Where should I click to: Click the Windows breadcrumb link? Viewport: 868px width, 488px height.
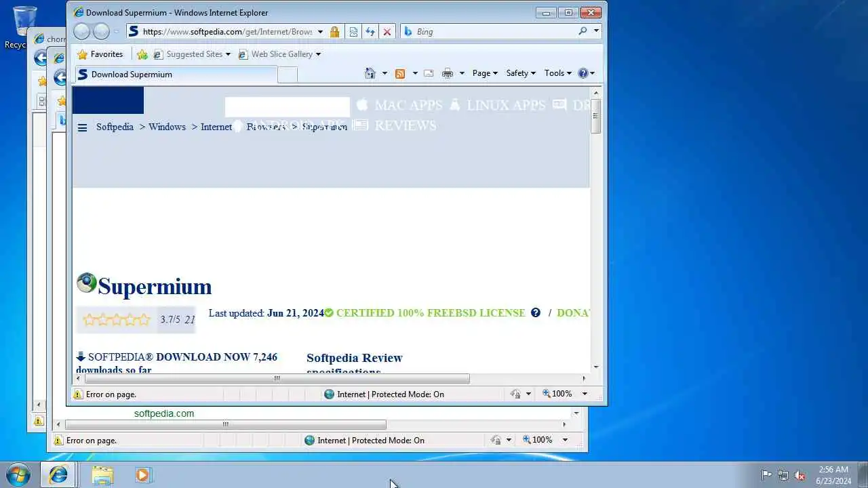coord(167,127)
